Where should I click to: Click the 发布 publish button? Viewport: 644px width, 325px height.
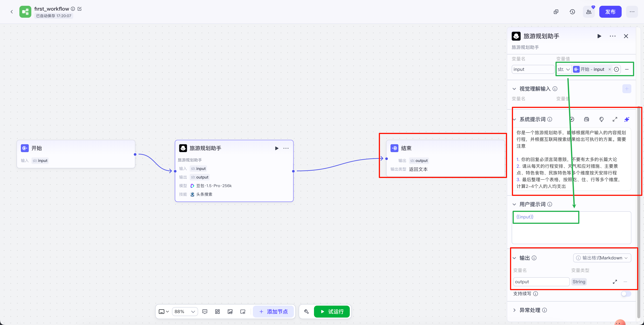[610, 12]
